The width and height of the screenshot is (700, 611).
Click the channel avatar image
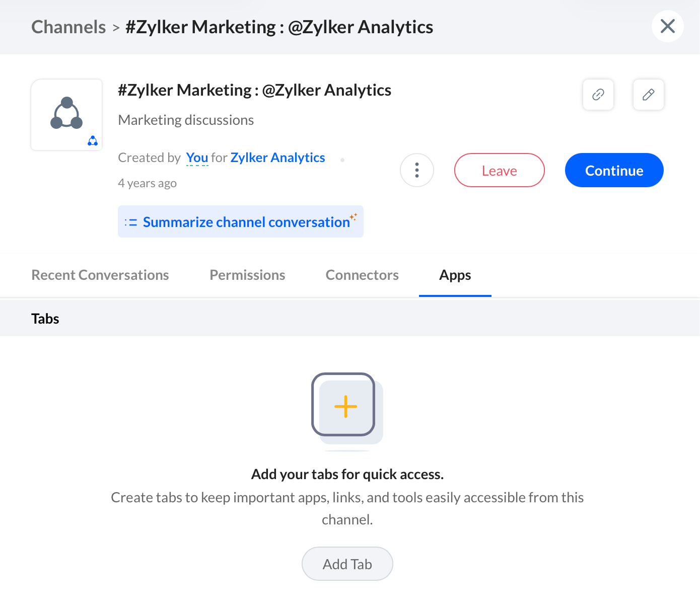point(66,115)
